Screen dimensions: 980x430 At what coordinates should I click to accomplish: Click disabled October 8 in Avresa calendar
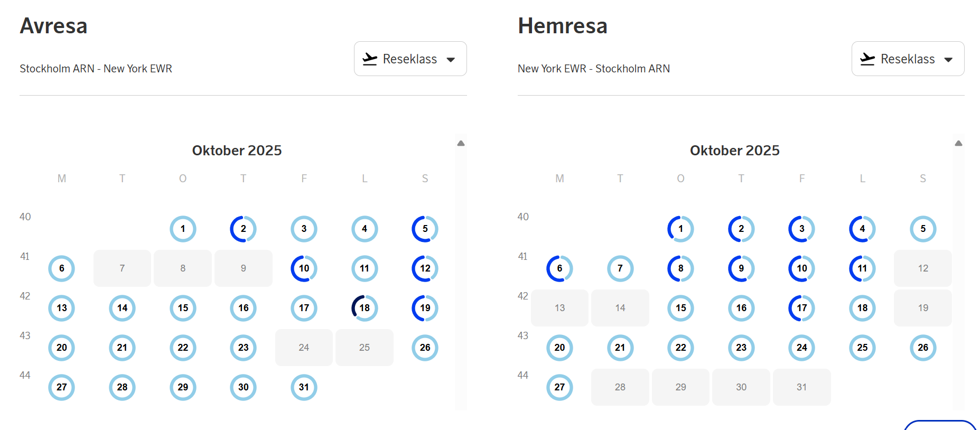pos(183,268)
